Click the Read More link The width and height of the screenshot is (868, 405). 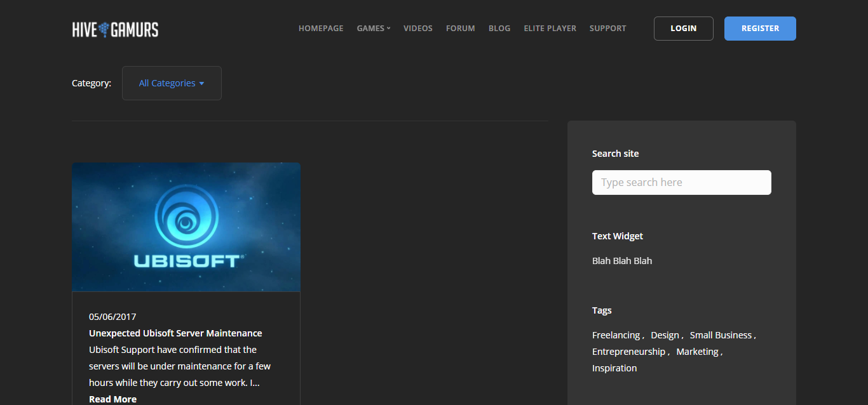[112, 399]
